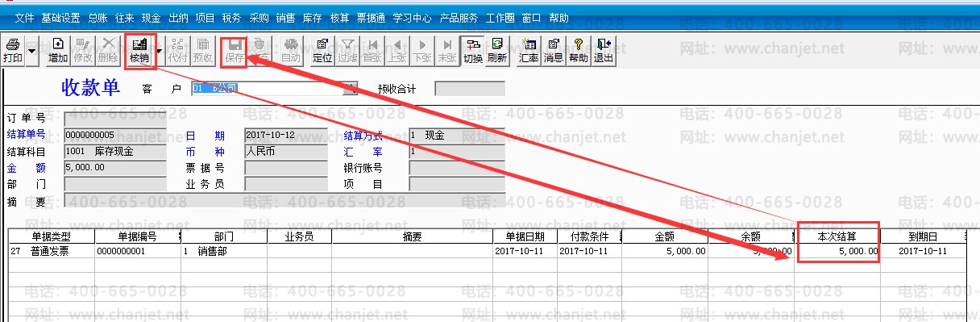Open the 票据通 menu
Image resolution: width=980 pixels, height=322 pixels.
point(371,18)
